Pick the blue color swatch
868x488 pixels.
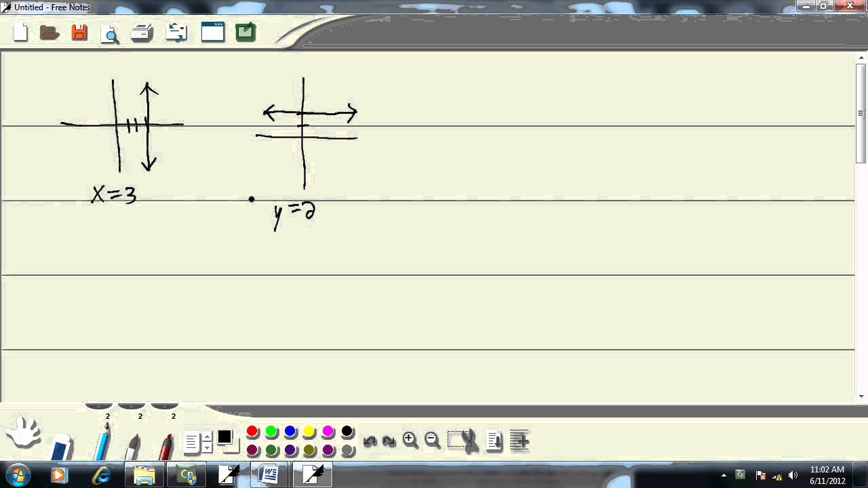290,432
